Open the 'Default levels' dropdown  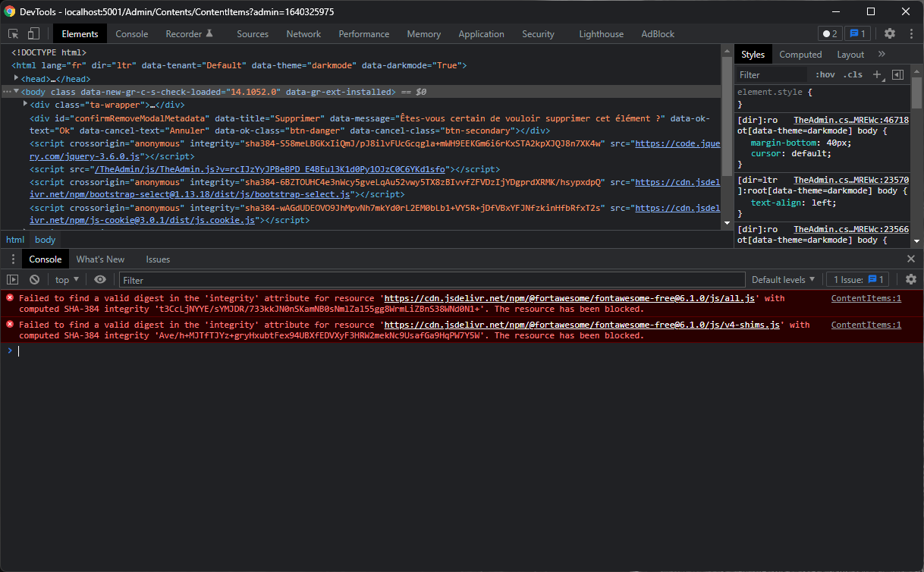coord(782,279)
